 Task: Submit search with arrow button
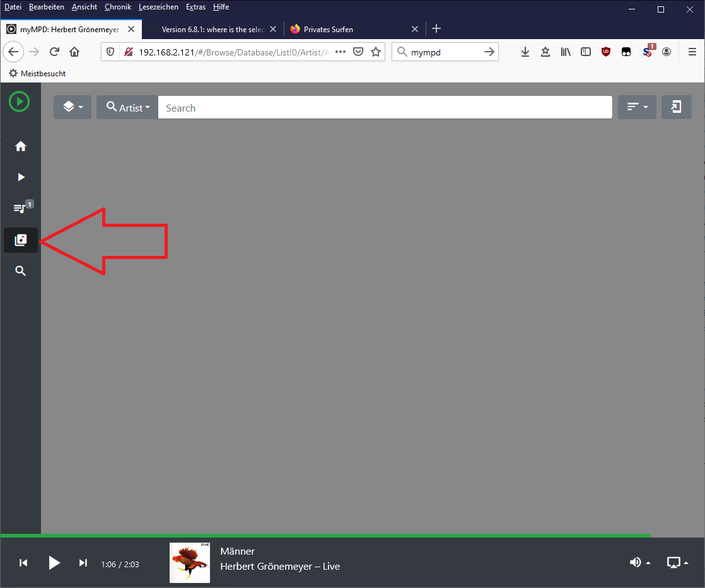pos(489,52)
